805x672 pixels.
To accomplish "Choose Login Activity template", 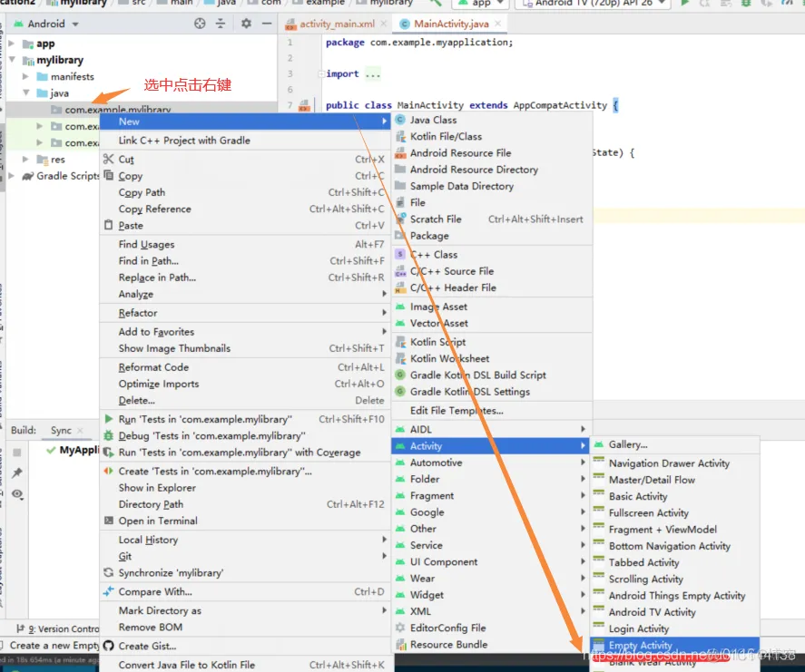I will [x=674, y=628].
